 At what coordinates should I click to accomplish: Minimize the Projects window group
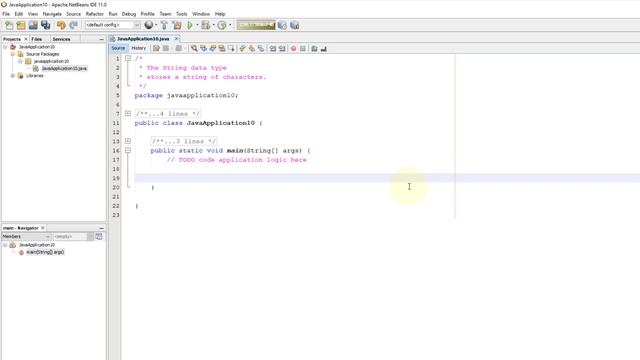[x=101, y=39]
